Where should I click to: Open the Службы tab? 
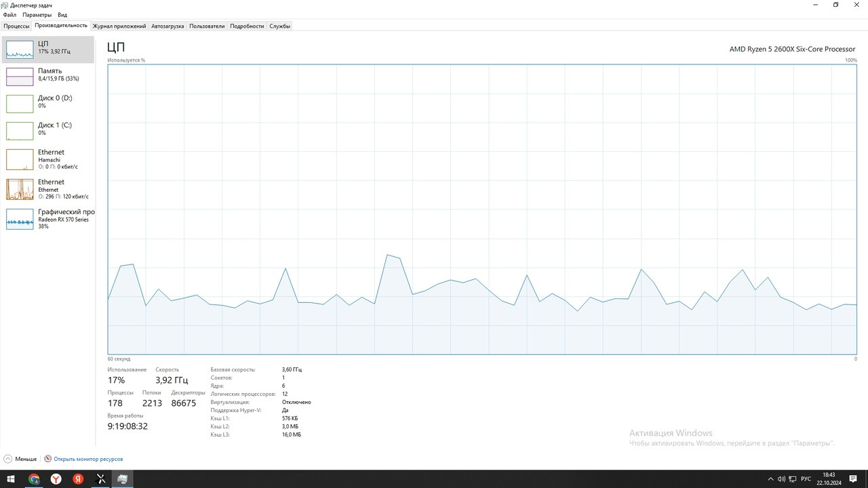coord(280,26)
